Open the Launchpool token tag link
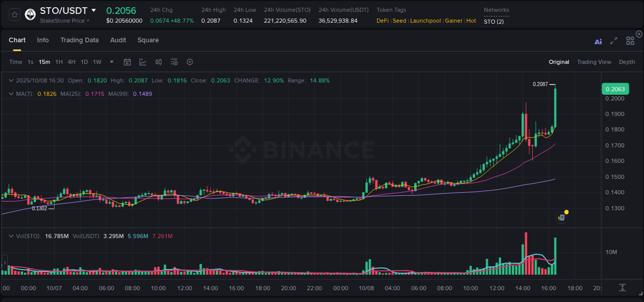This screenshot has height=302, width=644. coord(425,21)
